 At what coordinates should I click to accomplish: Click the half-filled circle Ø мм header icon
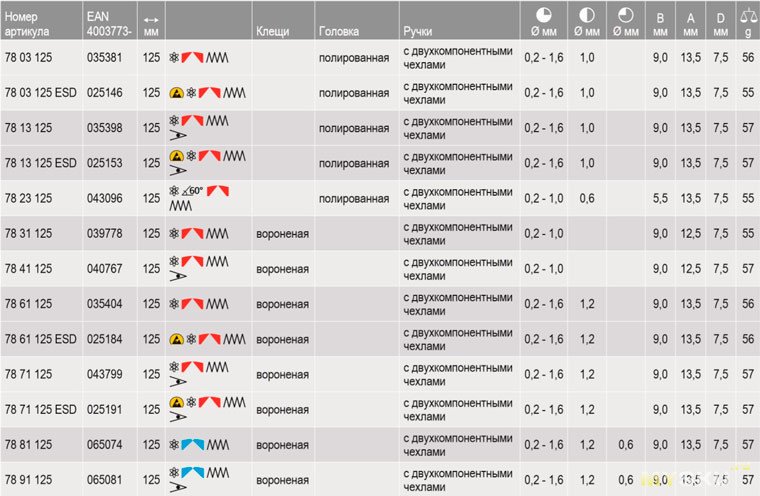[x=587, y=15]
